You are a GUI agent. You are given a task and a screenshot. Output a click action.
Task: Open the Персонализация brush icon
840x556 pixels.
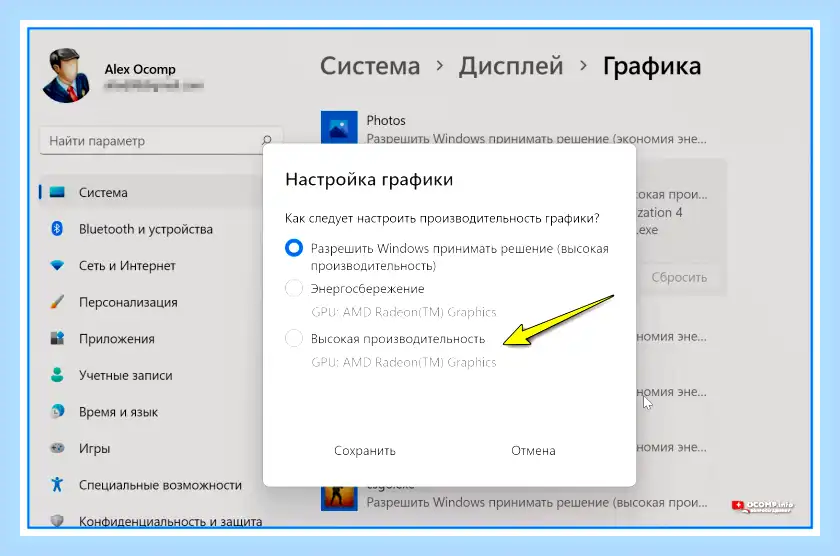click(57, 302)
